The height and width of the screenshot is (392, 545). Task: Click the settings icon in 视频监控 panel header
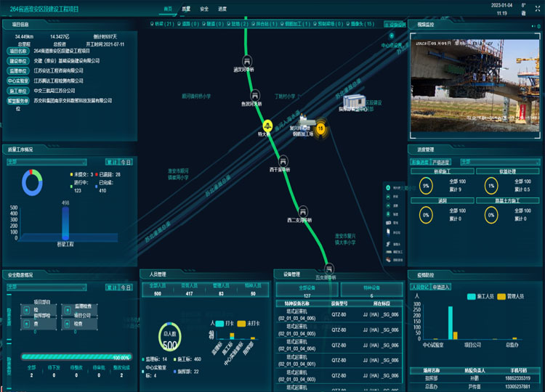pyautogui.click(x=539, y=26)
